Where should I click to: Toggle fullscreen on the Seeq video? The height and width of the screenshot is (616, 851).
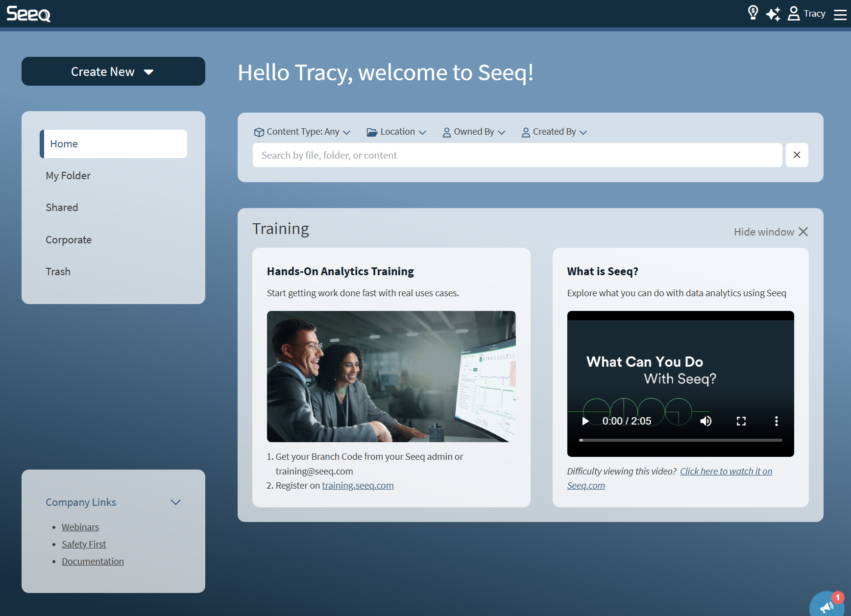coord(741,421)
